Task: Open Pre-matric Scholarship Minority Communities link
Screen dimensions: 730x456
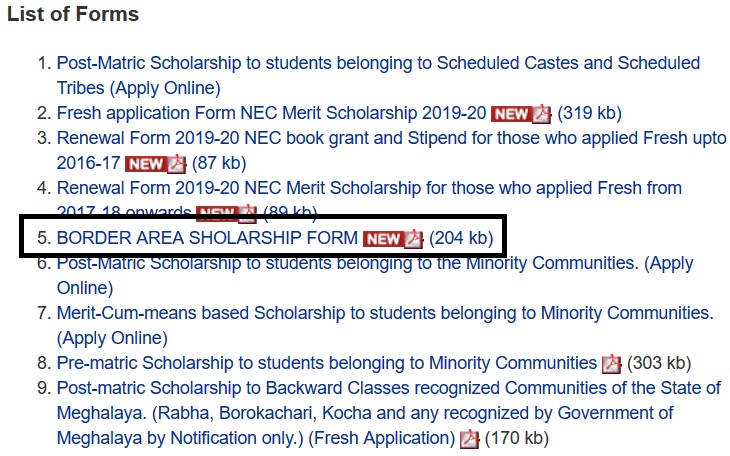Action: [326, 363]
